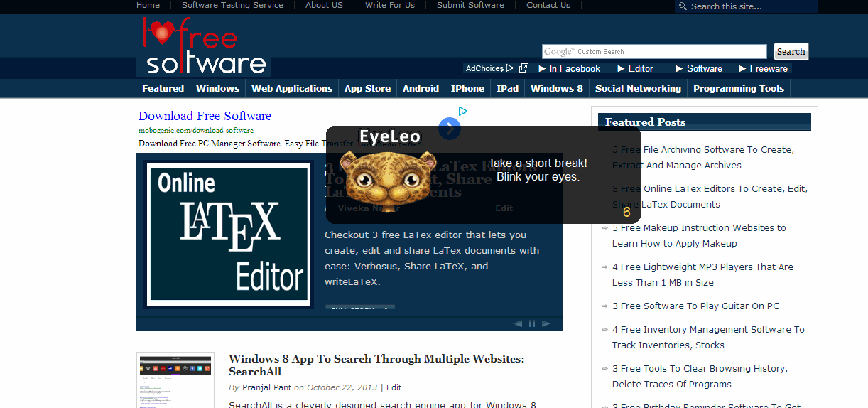Open 5 Free File Archiving Software post

point(703,158)
